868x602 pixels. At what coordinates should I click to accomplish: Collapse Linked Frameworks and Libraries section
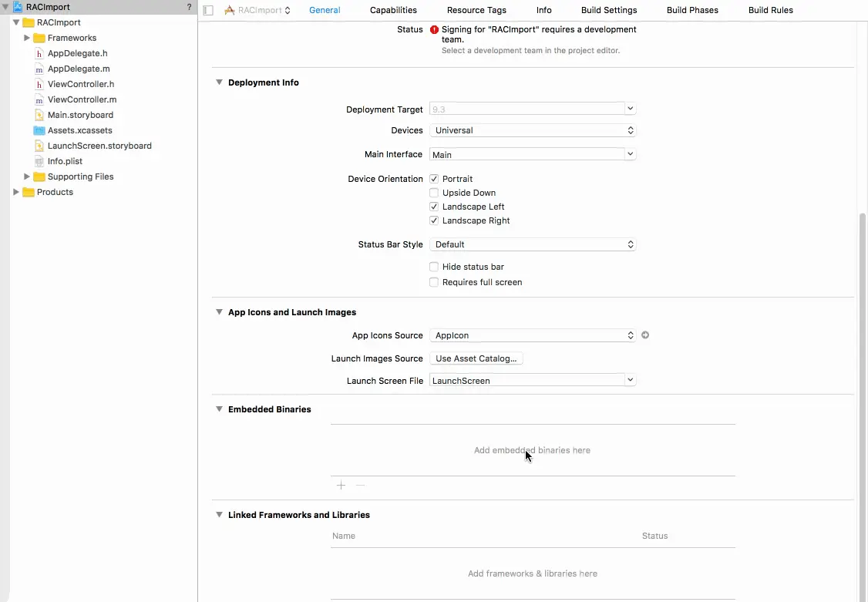pos(219,515)
